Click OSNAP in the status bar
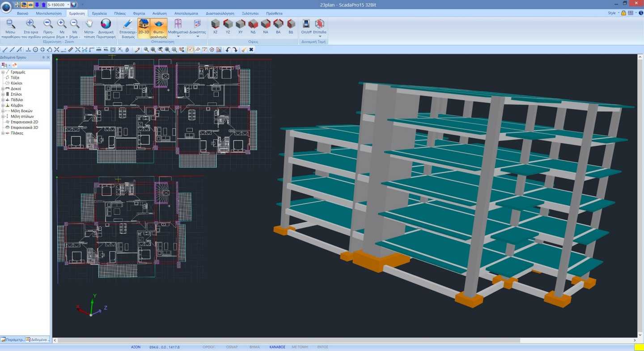The height and width of the screenshot is (351, 644). click(x=232, y=347)
